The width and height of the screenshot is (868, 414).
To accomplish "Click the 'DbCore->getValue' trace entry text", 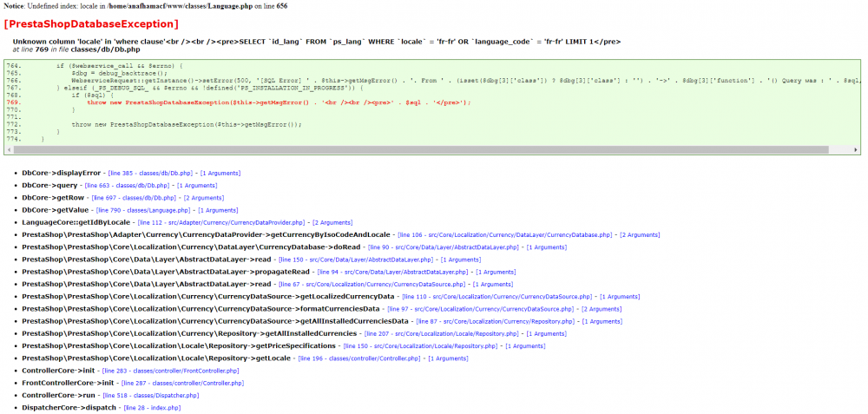I will pyautogui.click(x=56, y=210).
